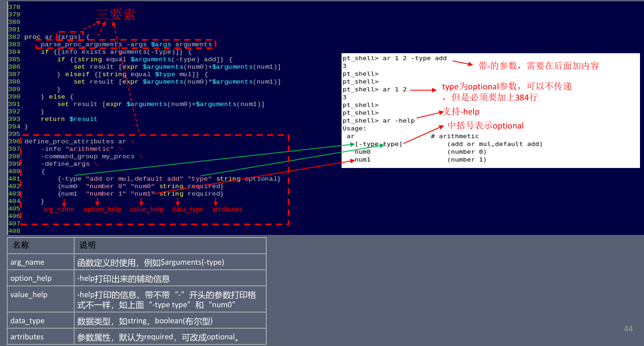The width and height of the screenshot is (644, 346).
Task: Click the parse_proc_arguments code line
Action: coord(126,44)
